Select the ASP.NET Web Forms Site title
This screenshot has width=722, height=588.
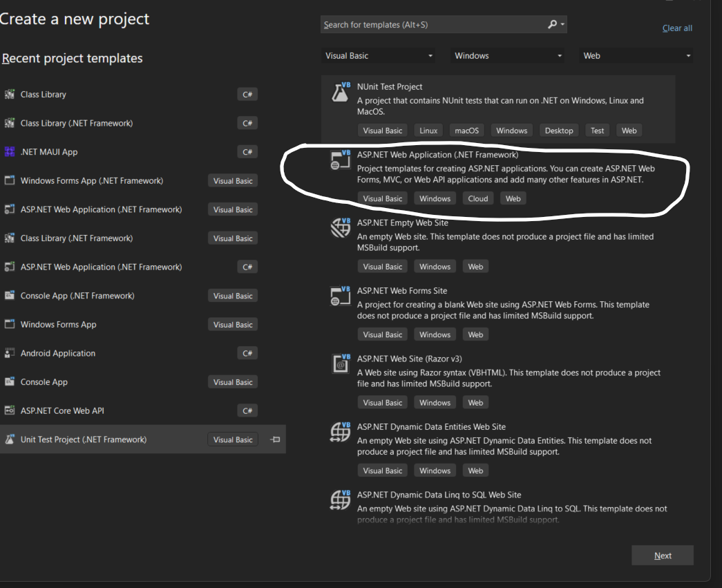tap(402, 291)
